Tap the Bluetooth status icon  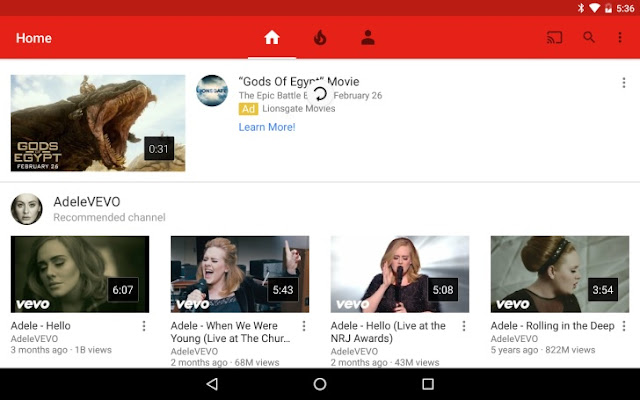tap(581, 8)
